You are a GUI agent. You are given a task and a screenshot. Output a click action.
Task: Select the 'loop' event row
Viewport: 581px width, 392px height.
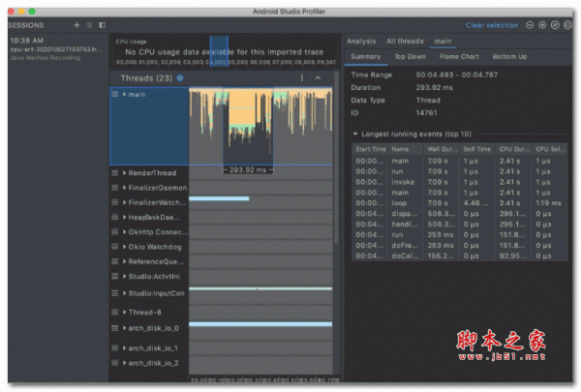(459, 203)
